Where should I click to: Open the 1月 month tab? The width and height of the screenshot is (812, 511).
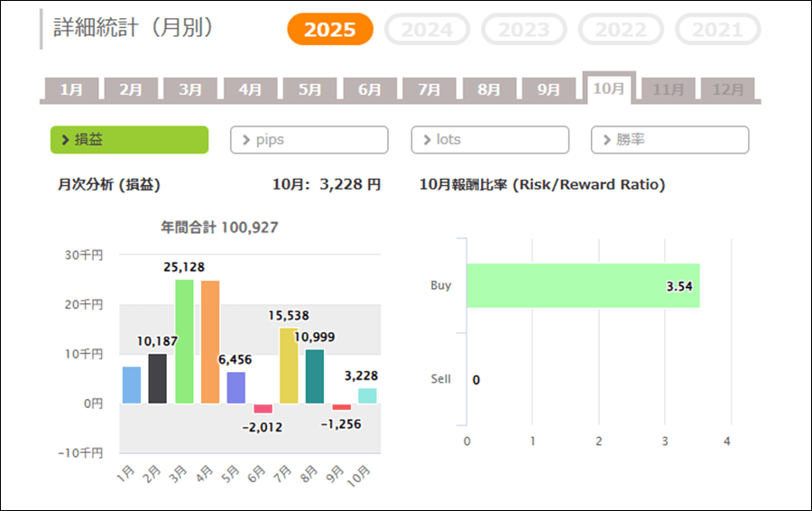[70, 89]
